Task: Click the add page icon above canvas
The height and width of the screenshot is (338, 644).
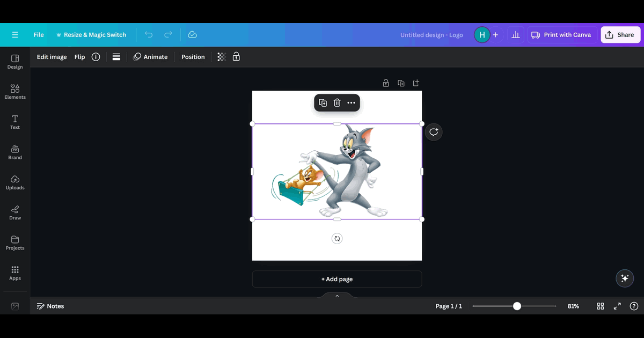Action: (x=416, y=83)
